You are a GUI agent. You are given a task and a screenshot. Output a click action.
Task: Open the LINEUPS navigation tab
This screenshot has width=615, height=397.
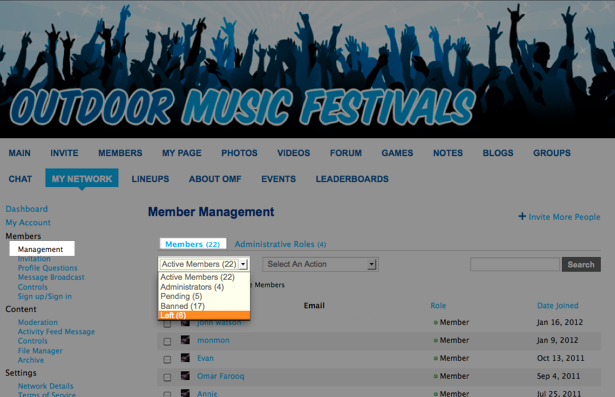[150, 179]
